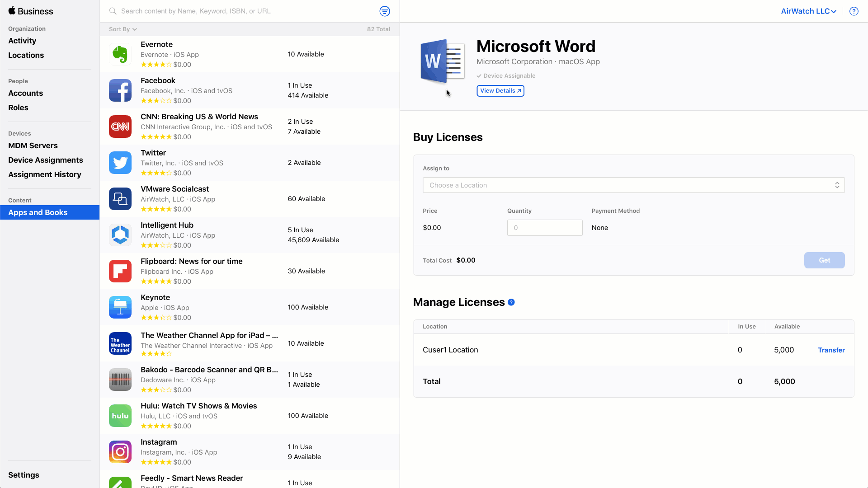Image resolution: width=868 pixels, height=488 pixels.
Task: Open Settings in the sidebar
Action: 24,475
